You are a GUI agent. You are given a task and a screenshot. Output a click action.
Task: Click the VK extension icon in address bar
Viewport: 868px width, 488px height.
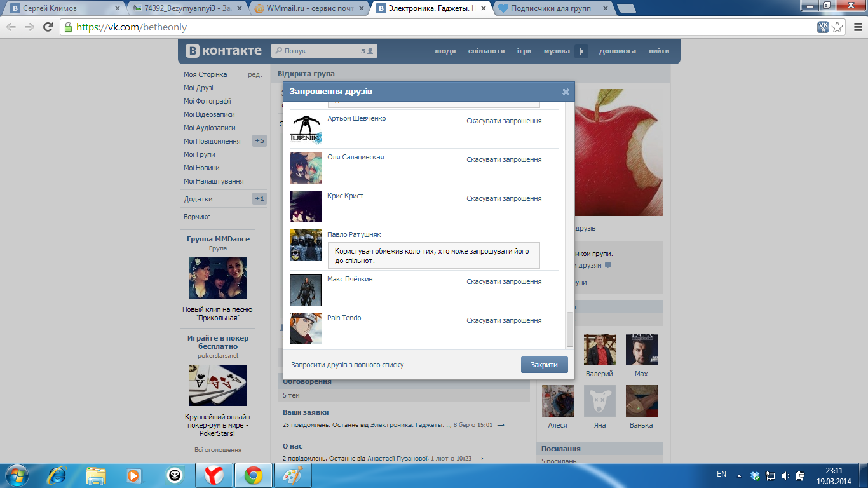tap(823, 27)
